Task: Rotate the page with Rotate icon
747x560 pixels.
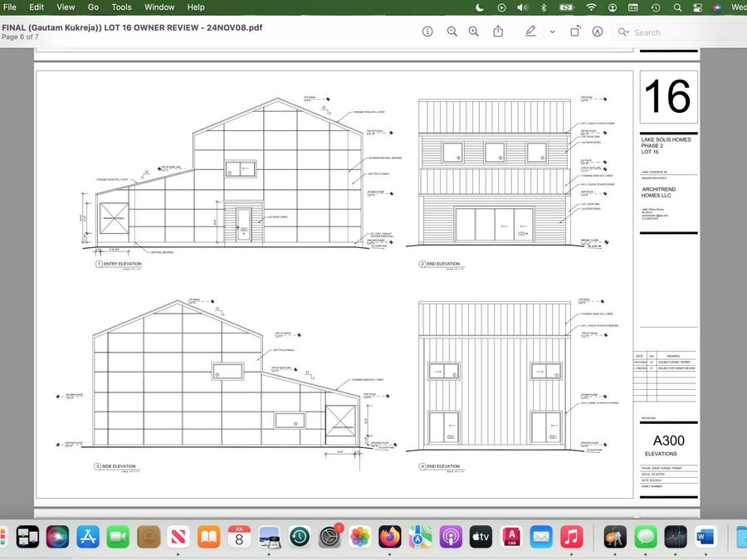Action: click(x=575, y=32)
